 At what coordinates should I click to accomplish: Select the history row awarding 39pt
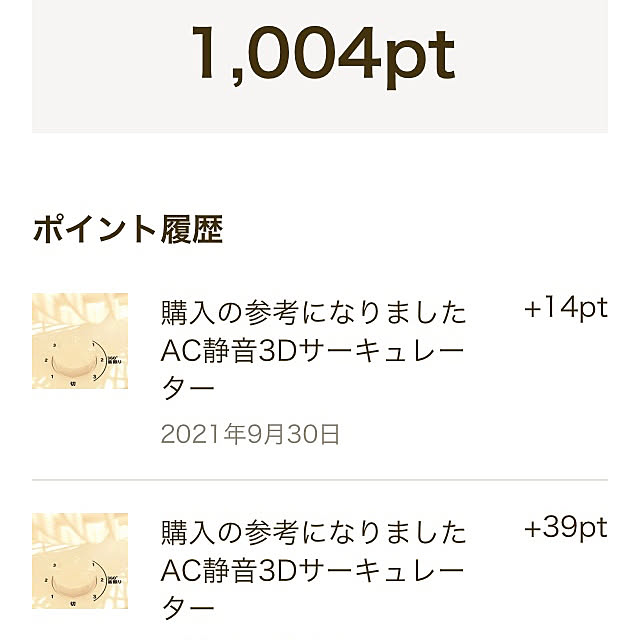(320, 576)
